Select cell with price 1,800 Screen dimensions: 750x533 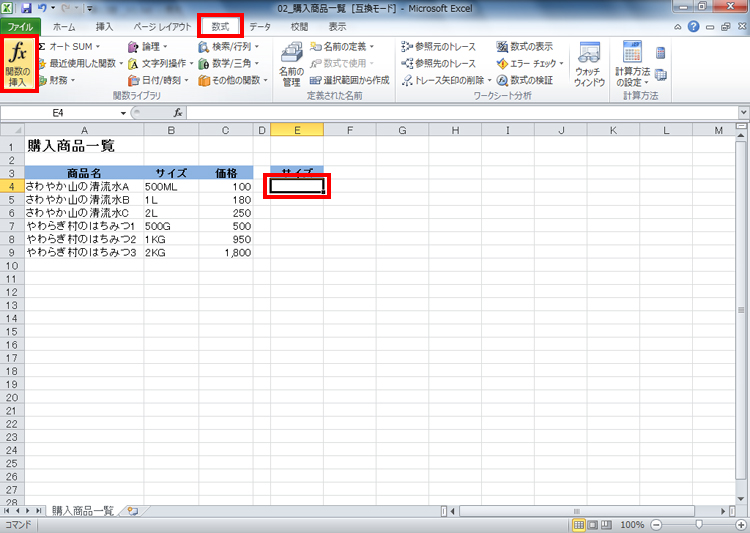pyautogui.click(x=226, y=253)
